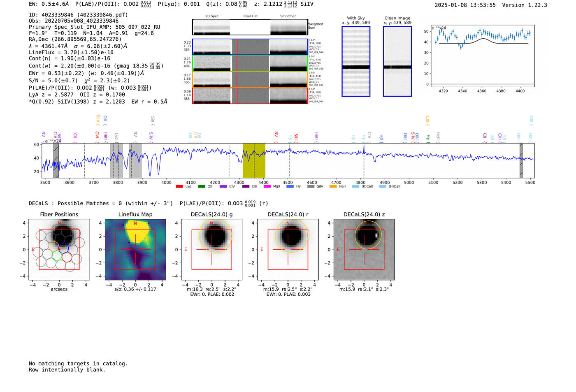Click the green OII legend swatch

202,186
